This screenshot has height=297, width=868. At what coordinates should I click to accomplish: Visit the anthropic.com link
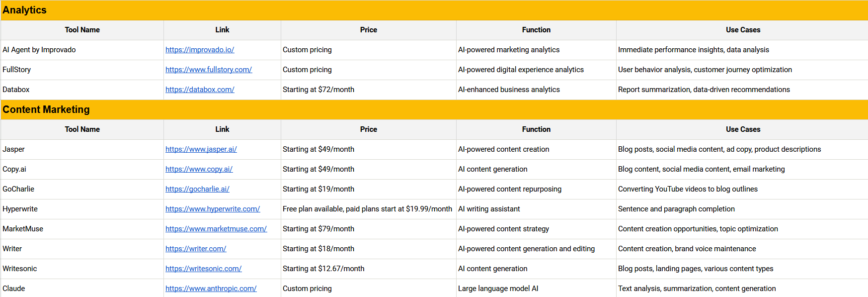(x=211, y=289)
